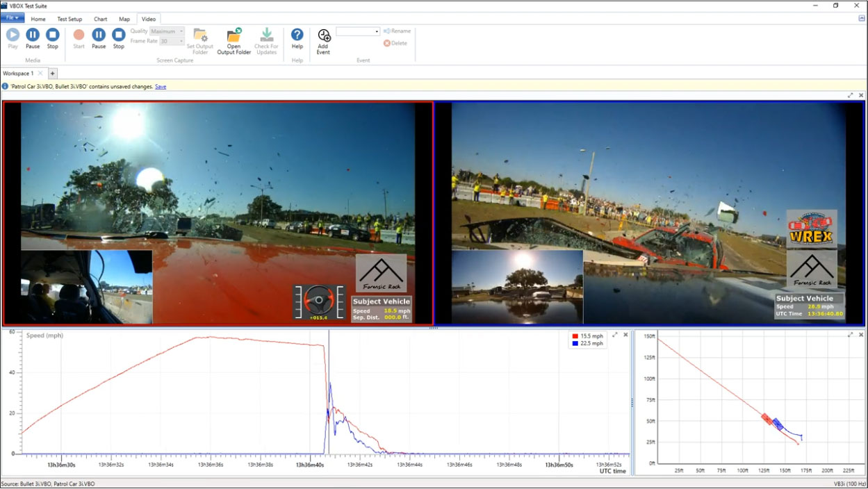Image resolution: width=868 pixels, height=489 pixels.
Task: Open the Map ribbon tab
Action: coord(124,19)
